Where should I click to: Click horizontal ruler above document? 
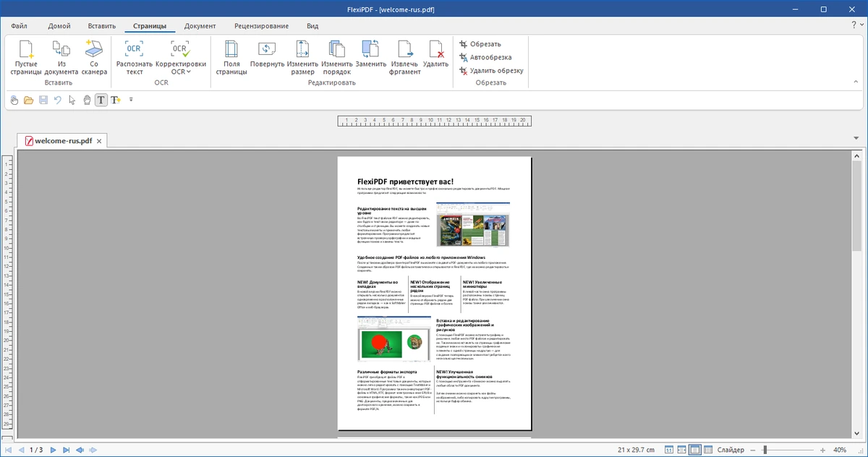coord(436,121)
